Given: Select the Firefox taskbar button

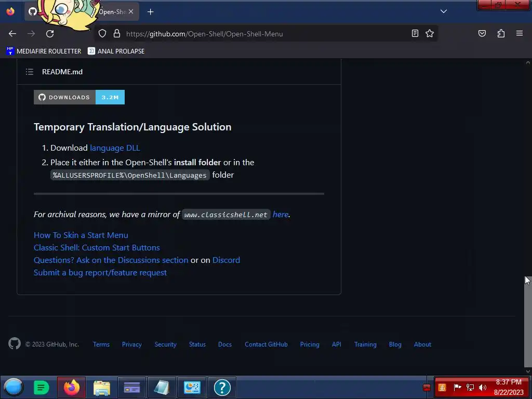Looking at the screenshot, I should coord(72,387).
